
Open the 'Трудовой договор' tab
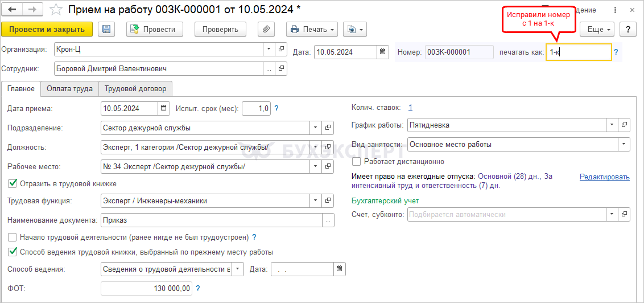click(x=135, y=89)
